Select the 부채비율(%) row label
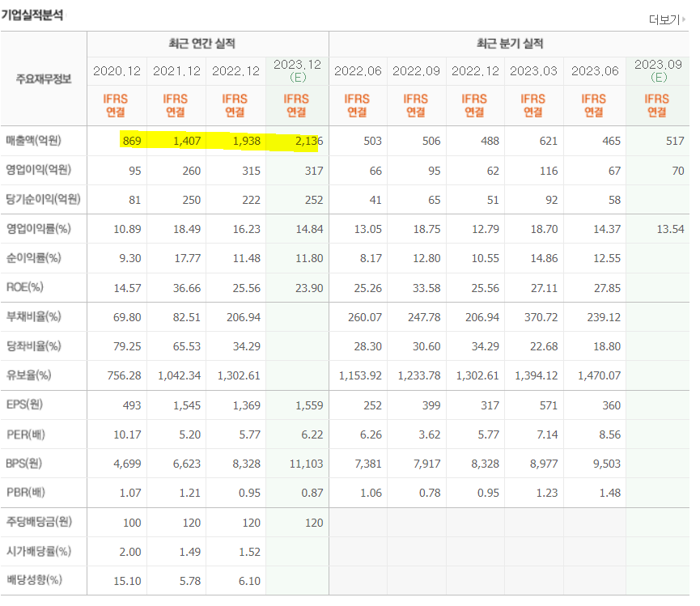700x606 pixels. pos(33,316)
